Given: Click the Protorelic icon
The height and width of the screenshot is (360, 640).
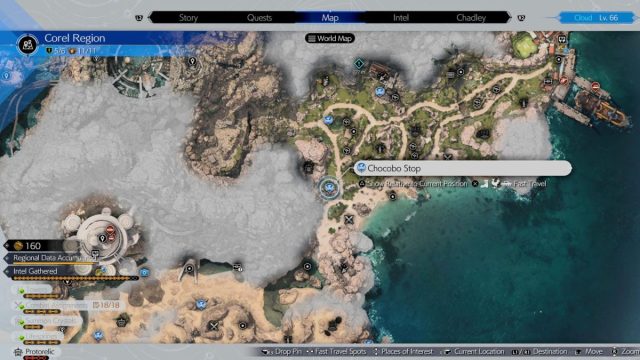Looking at the screenshot, I should 18,352.
